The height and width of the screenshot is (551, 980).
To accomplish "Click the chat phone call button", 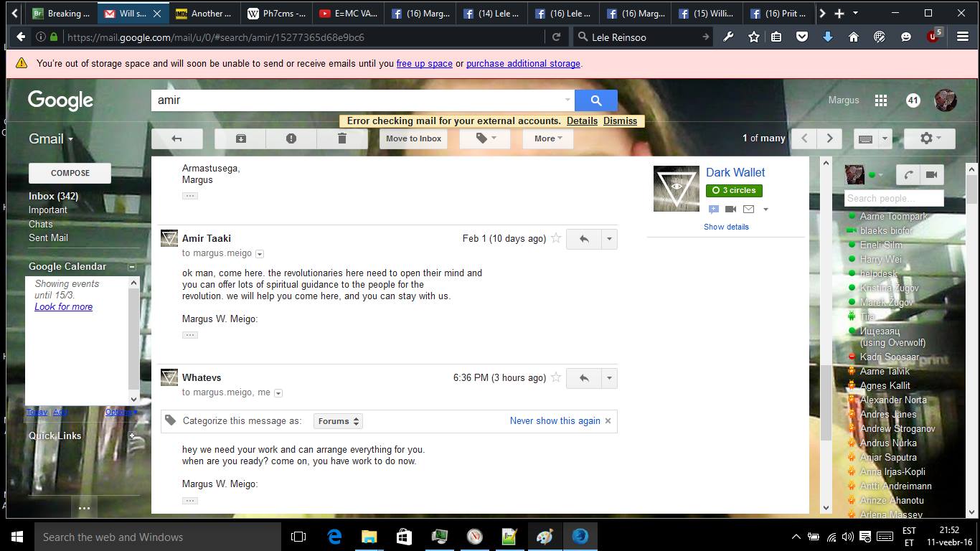I will [x=908, y=174].
